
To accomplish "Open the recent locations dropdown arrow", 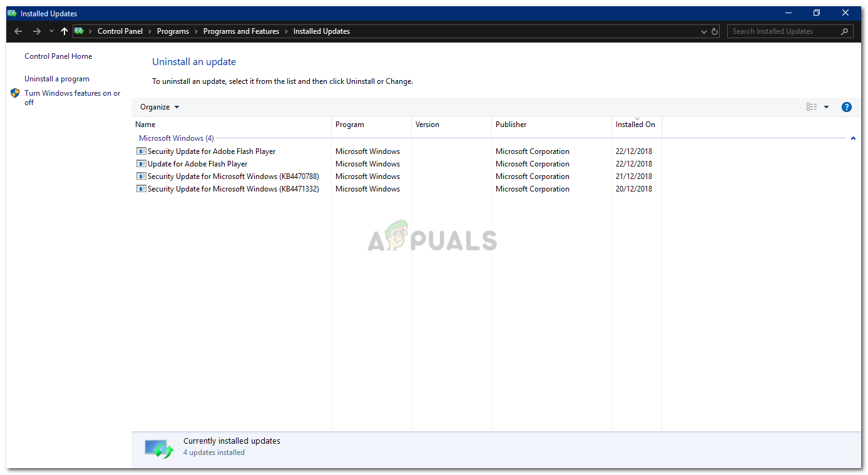I will pos(51,31).
